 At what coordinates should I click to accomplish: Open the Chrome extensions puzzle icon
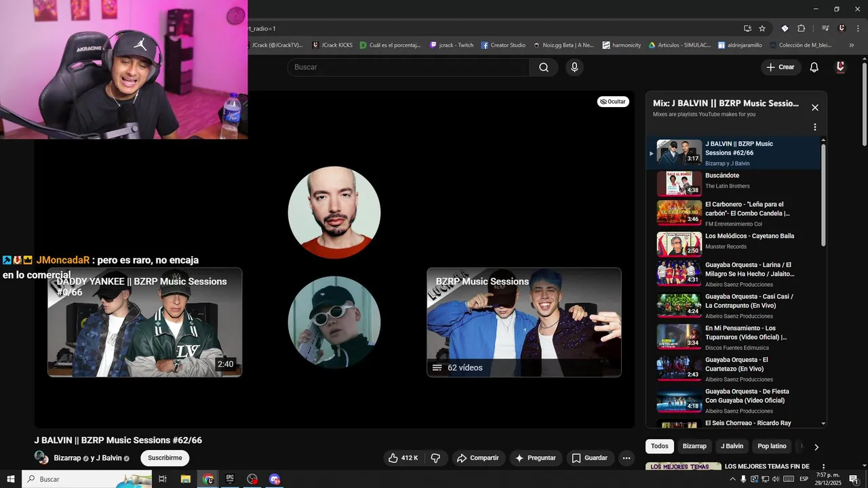[x=801, y=28]
